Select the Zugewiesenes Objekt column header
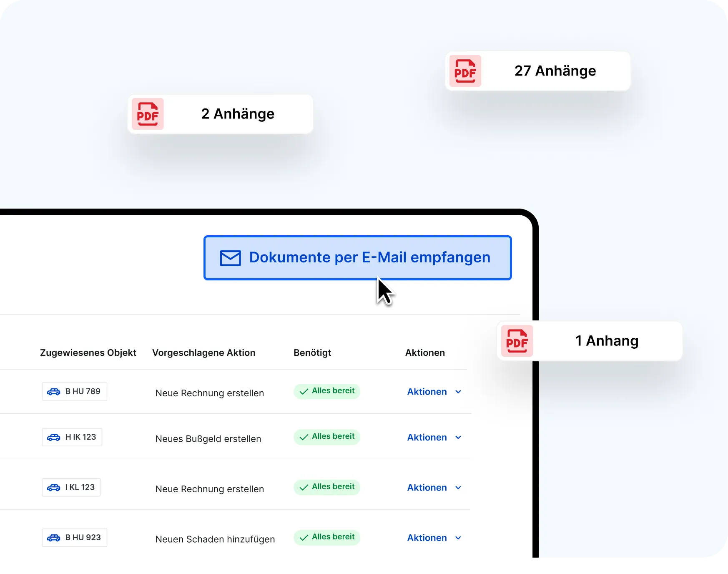This screenshot has width=728, height=574. tap(88, 352)
